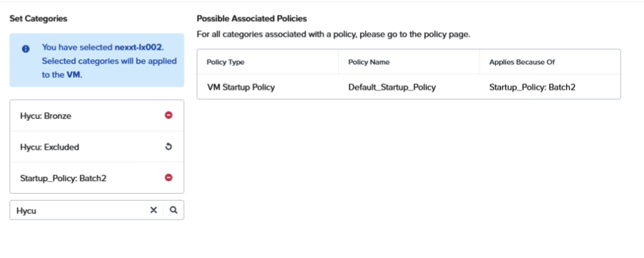Select Startup_Policy: Batch2 label in category list
Screen dimensions: 644x258
[63, 178]
